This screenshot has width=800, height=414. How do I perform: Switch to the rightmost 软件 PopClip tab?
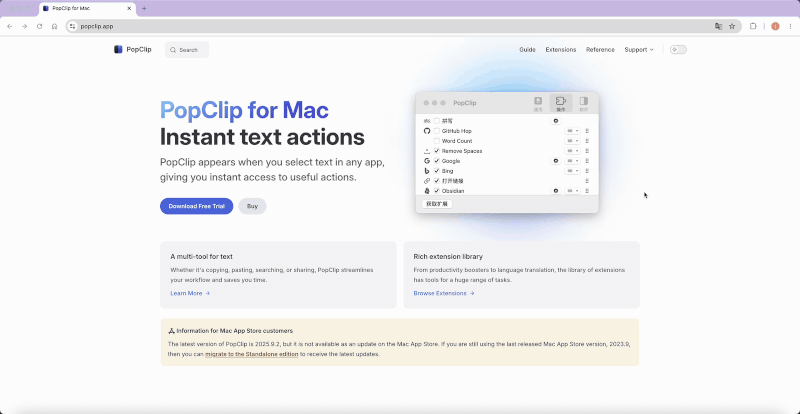(x=584, y=103)
